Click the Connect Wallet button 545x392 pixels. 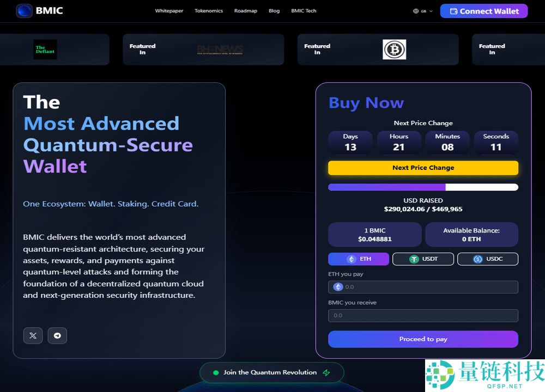[x=484, y=11]
